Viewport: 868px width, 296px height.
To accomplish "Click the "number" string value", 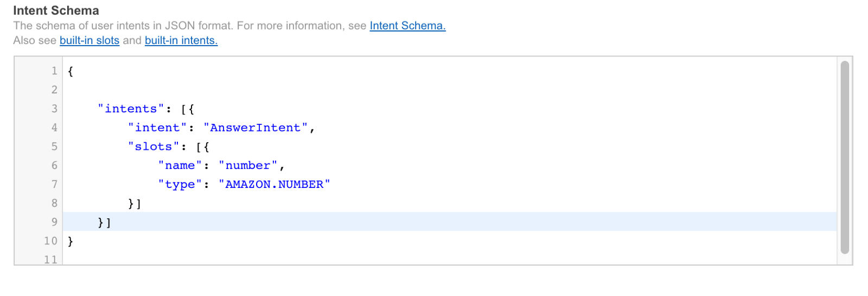I will [x=248, y=166].
